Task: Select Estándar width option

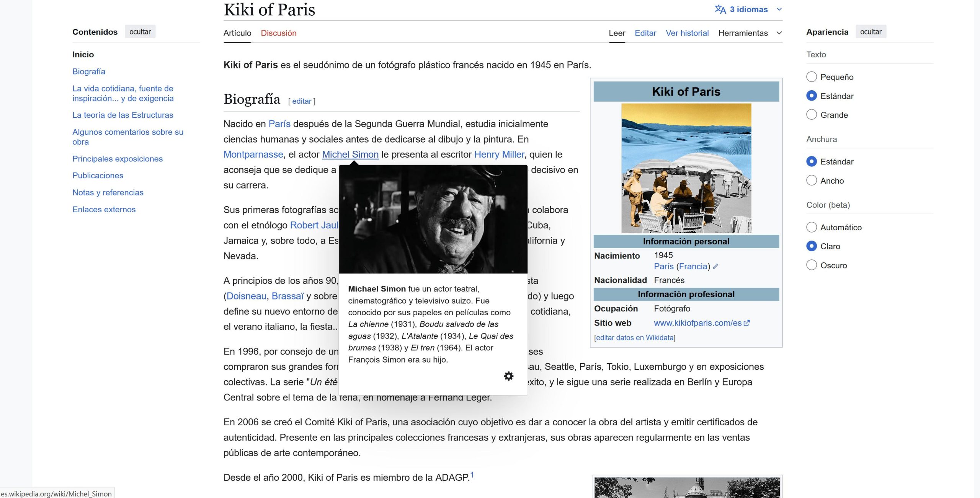Action: point(812,161)
